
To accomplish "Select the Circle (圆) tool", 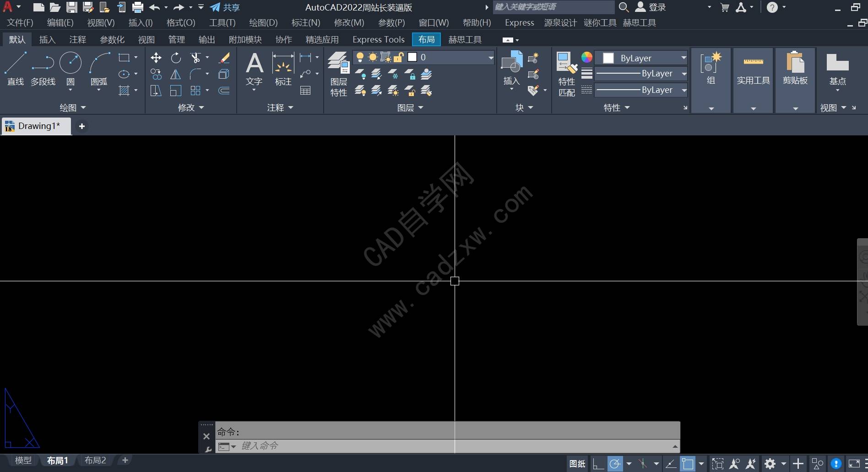I will pos(71,69).
